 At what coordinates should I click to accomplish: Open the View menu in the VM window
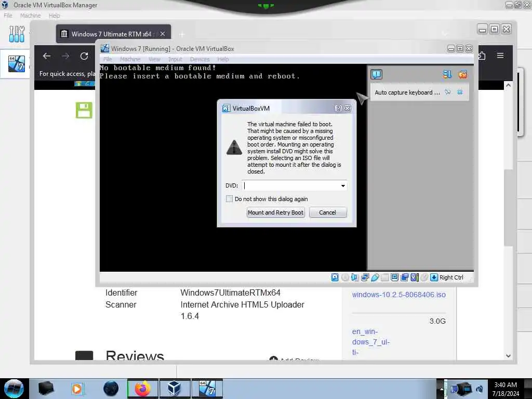pyautogui.click(x=154, y=59)
